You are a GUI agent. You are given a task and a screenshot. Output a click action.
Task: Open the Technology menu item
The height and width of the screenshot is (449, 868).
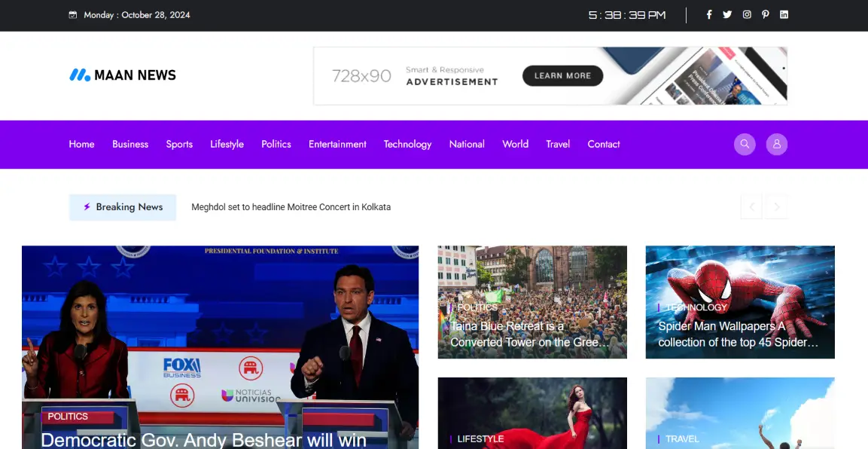[407, 144]
